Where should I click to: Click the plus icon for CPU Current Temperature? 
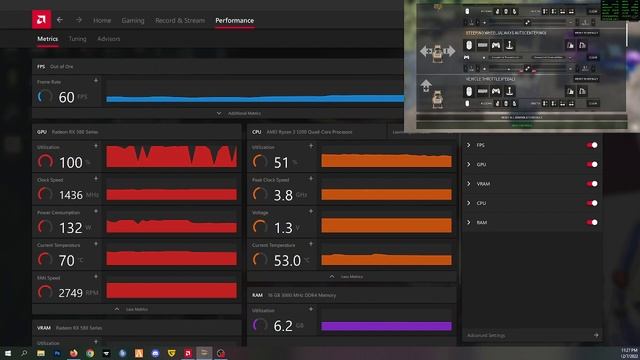click(x=311, y=244)
